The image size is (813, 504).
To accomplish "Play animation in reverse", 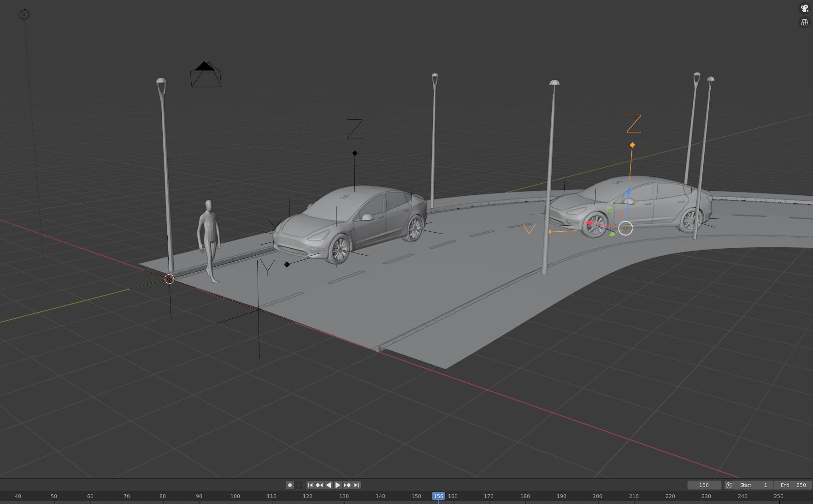I will coord(329,485).
